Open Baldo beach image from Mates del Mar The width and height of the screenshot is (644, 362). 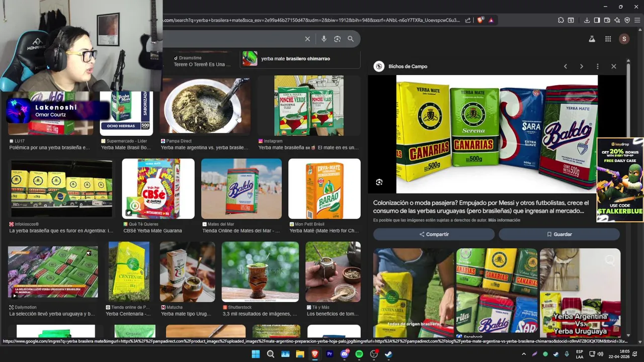[x=242, y=189]
